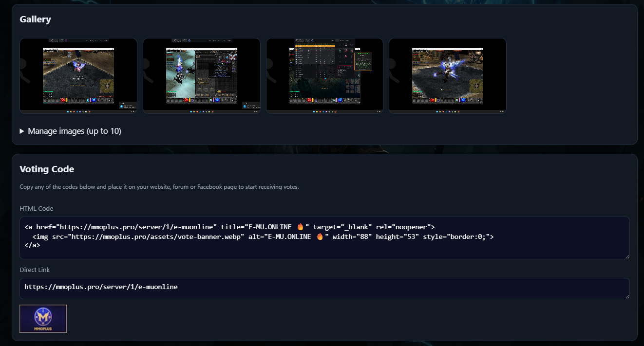Screen dimensions: 644x346
Task: Click the HTML Code box resize handle
Action: 626,256
